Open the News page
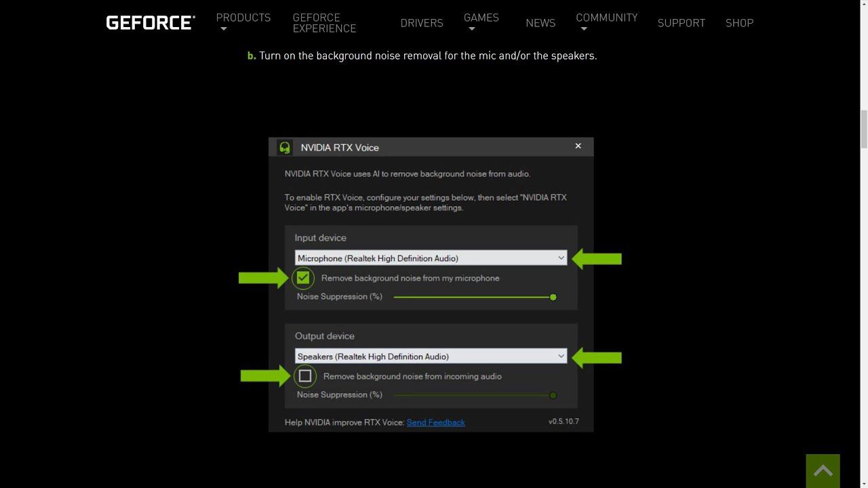This screenshot has width=868, height=488. 540,23
